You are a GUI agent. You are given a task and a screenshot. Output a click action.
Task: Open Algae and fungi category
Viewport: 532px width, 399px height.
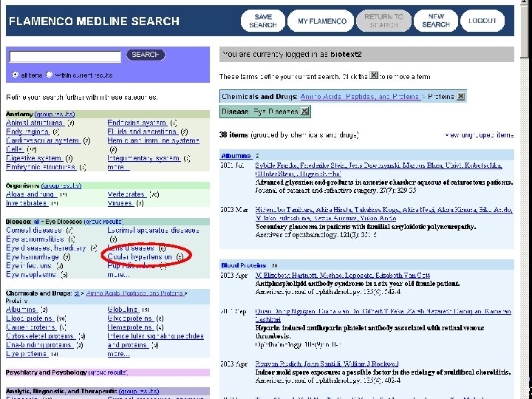click(x=32, y=194)
